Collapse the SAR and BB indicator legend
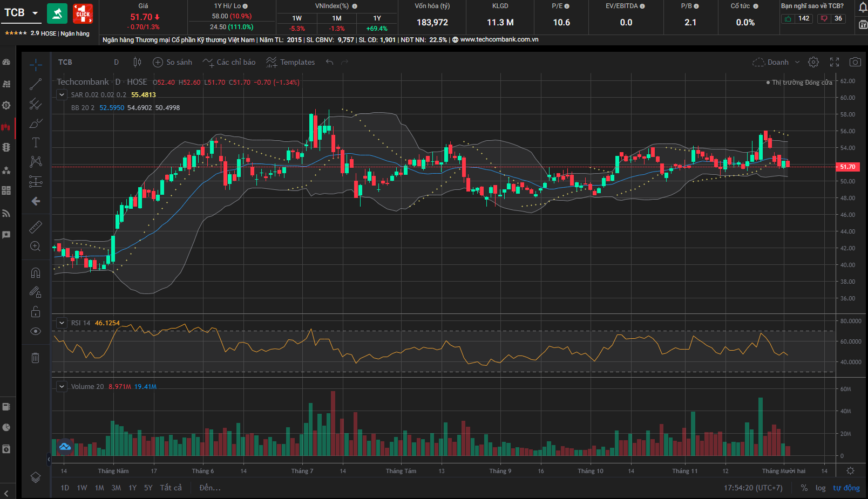Image resolution: width=868 pixels, height=499 pixels. [x=62, y=94]
